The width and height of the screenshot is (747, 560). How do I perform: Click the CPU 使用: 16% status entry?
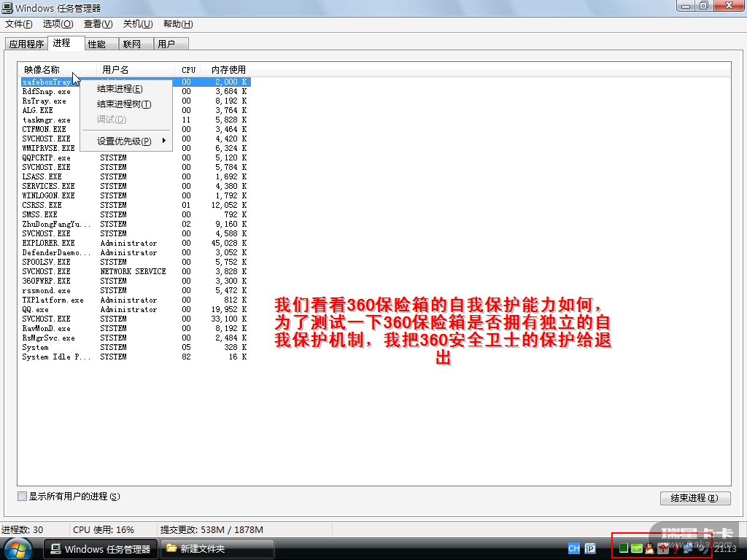[104, 529]
